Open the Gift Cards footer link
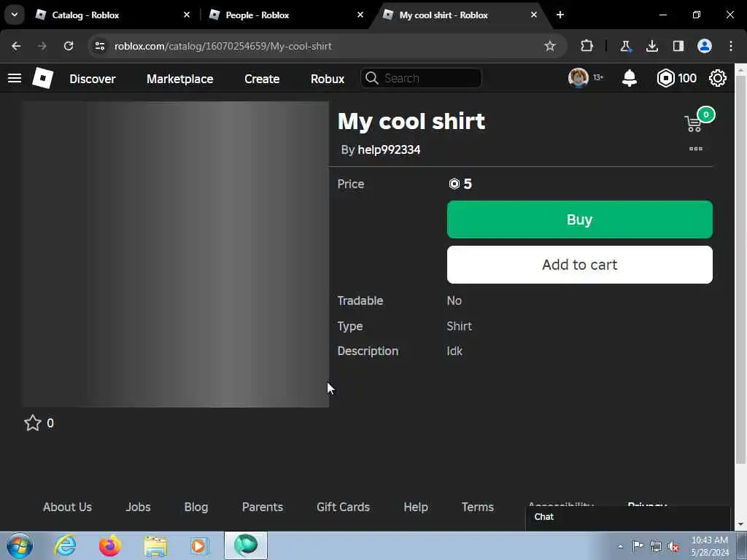Screen dimensions: 747x560 pos(343,507)
